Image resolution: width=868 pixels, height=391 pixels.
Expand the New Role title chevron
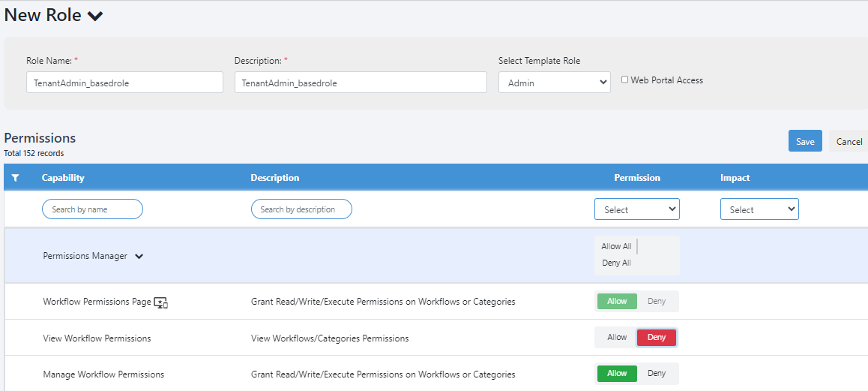click(x=95, y=16)
